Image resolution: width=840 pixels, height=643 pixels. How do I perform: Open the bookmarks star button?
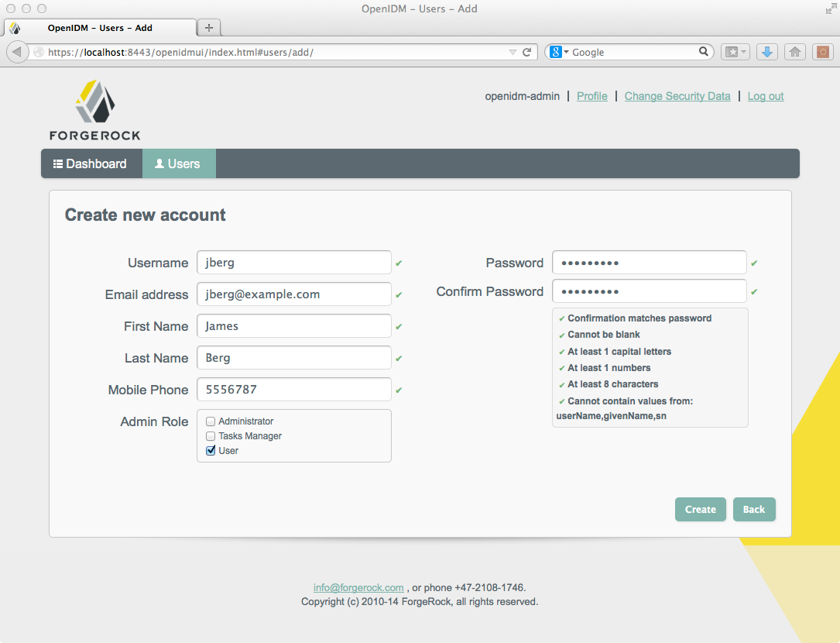[735, 52]
